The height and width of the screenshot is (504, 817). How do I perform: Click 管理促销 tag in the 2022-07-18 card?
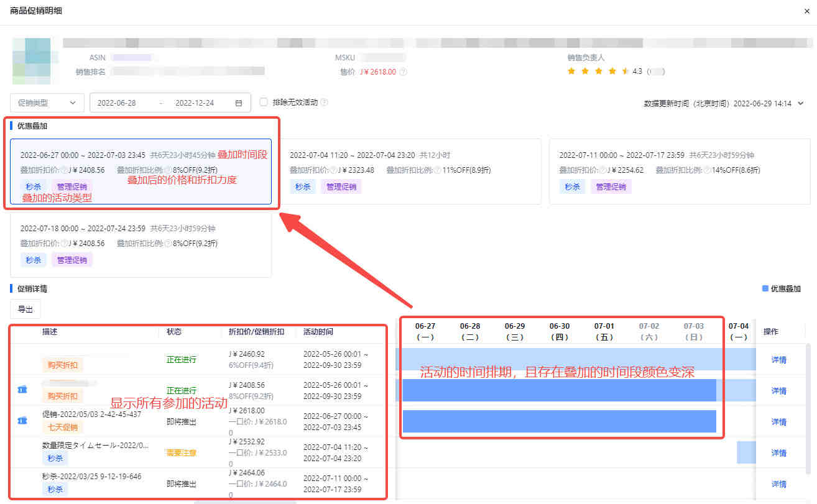pyautogui.click(x=72, y=260)
